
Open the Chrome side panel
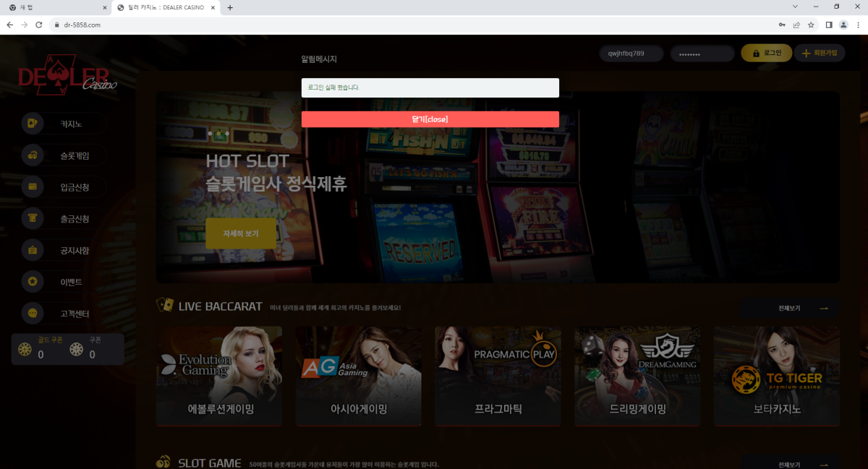pos(830,25)
